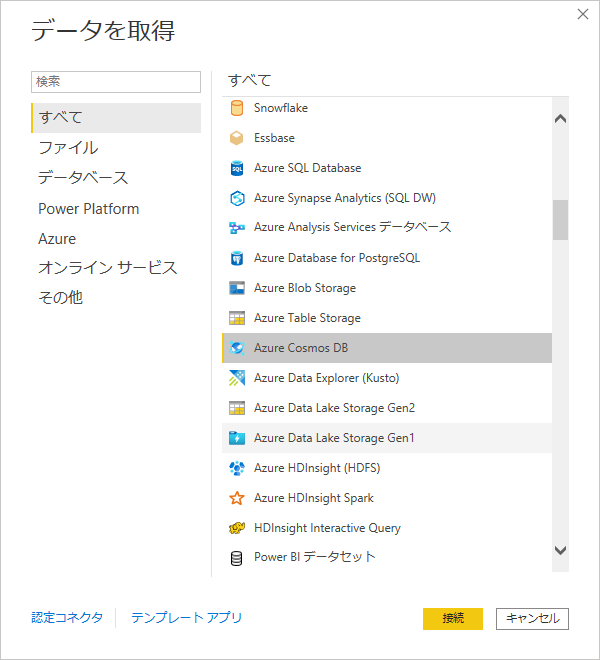Viewport: 600px width, 660px height.
Task: Click the Essbase cube icon
Action: [237, 138]
